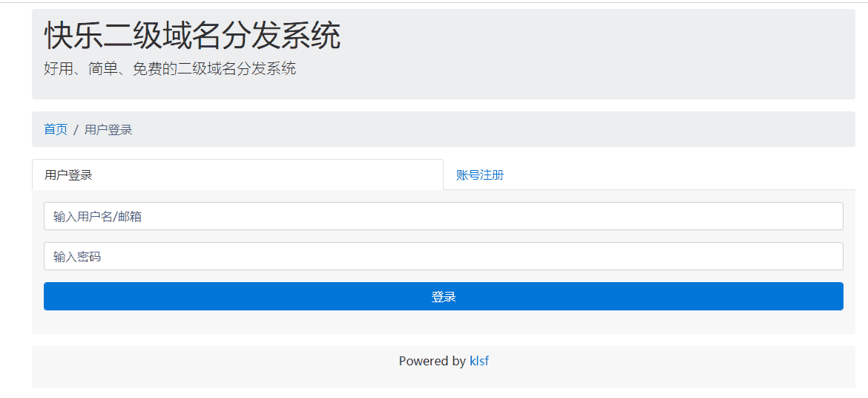Focus the 输入密码 password field
This screenshot has height=398, width=868.
[443, 256]
